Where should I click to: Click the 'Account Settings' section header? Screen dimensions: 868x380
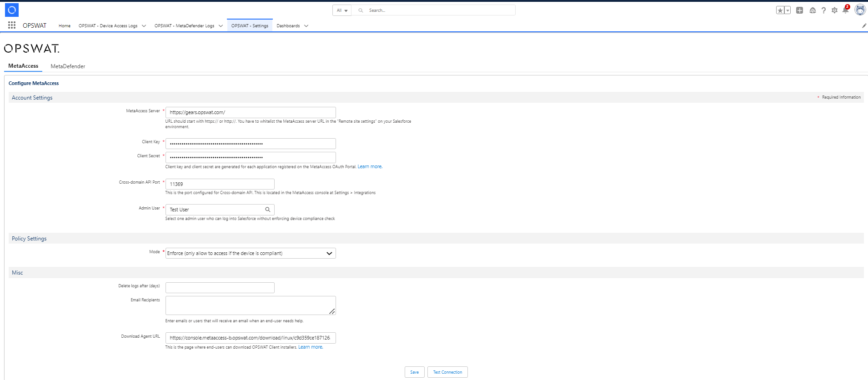32,98
